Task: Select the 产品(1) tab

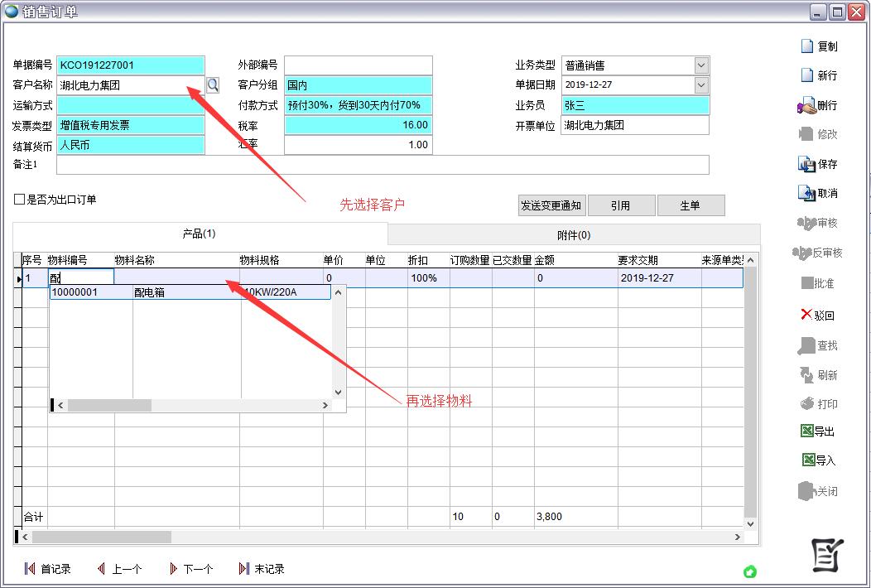Action: coord(199,234)
